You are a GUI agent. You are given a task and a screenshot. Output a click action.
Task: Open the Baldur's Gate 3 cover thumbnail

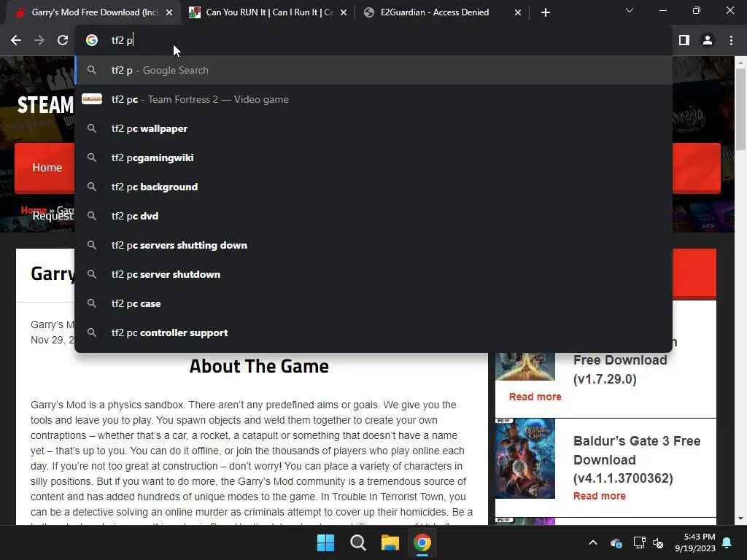525,459
